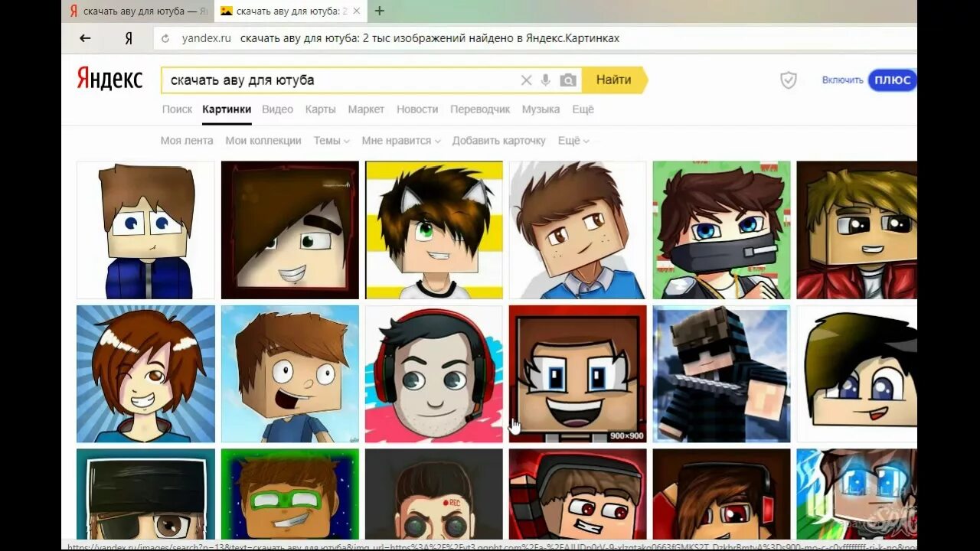Click the browser address bar
Viewport: 980px width, 551px height.
[534, 38]
